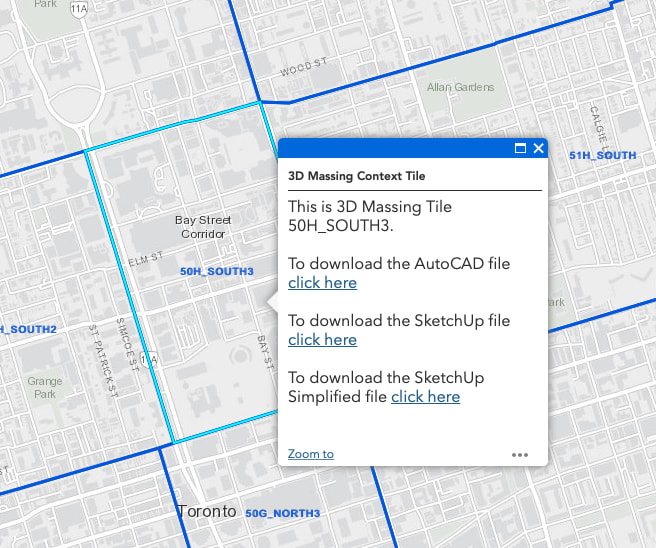Click the 3D Massing Context Tile title

click(356, 176)
